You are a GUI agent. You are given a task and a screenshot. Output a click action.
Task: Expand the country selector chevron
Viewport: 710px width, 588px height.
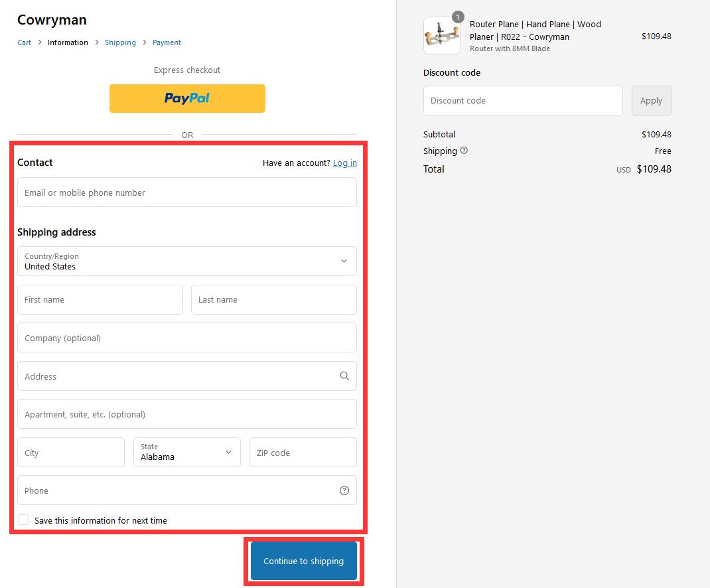pyautogui.click(x=344, y=261)
